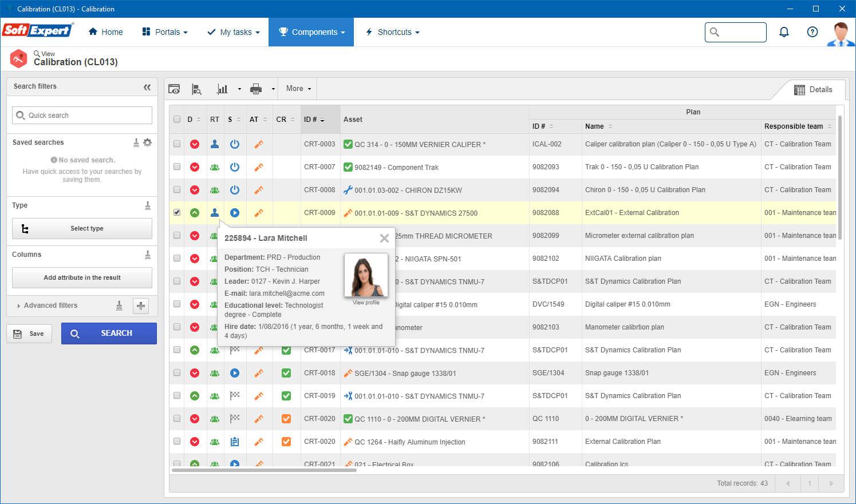
Task: Open the notifications bell
Action: [784, 32]
